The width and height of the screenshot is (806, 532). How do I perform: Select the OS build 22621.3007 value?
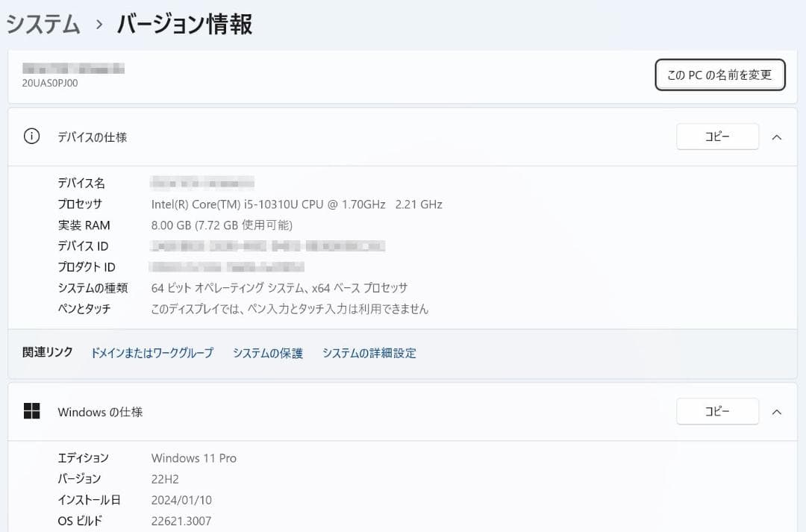click(x=181, y=521)
